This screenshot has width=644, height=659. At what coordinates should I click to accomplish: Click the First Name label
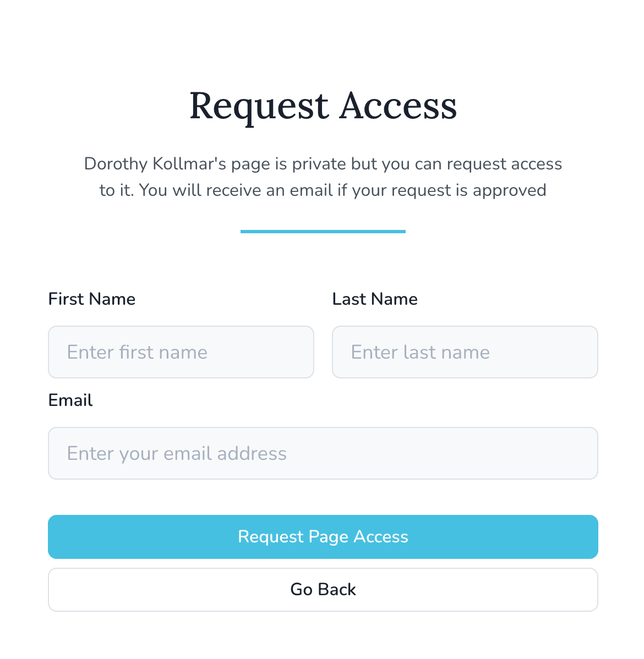pyautogui.click(x=91, y=299)
